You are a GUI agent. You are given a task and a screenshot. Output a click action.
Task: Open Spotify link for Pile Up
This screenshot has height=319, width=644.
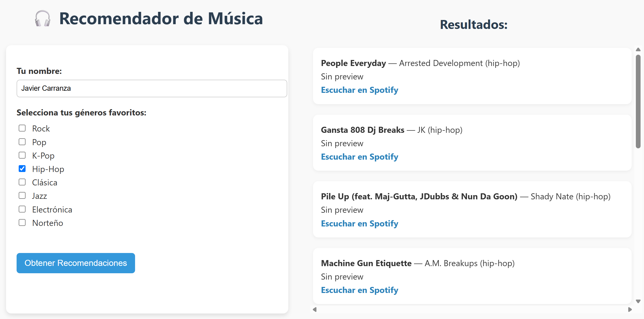359,223
